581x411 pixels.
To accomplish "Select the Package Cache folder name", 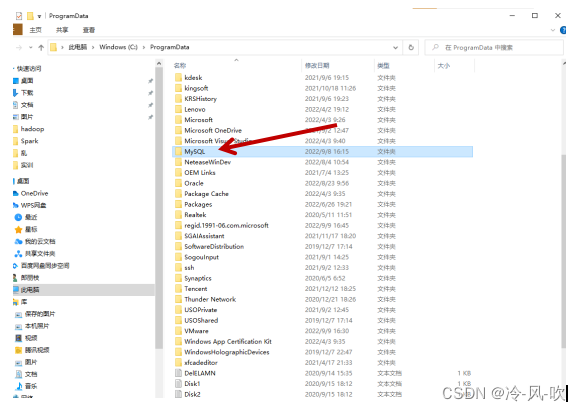I will coord(206,194).
